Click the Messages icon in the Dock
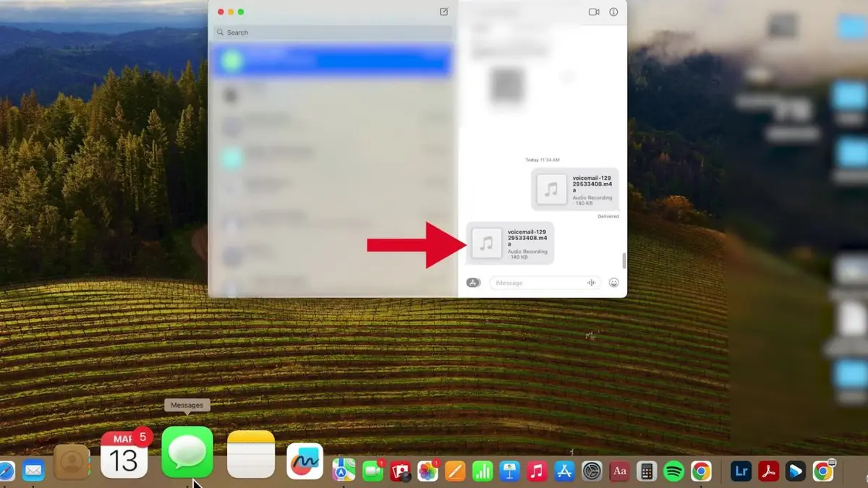Screen dimensions: 868x488 coord(187,453)
